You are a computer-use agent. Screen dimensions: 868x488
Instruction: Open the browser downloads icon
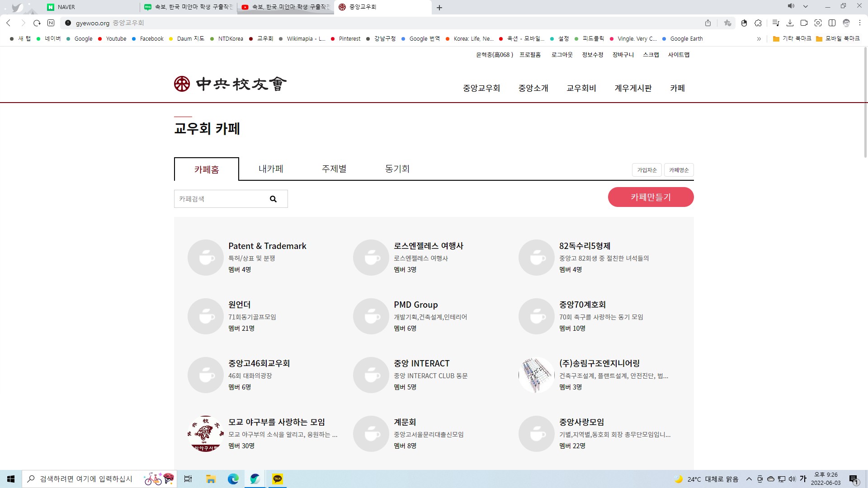[790, 23]
